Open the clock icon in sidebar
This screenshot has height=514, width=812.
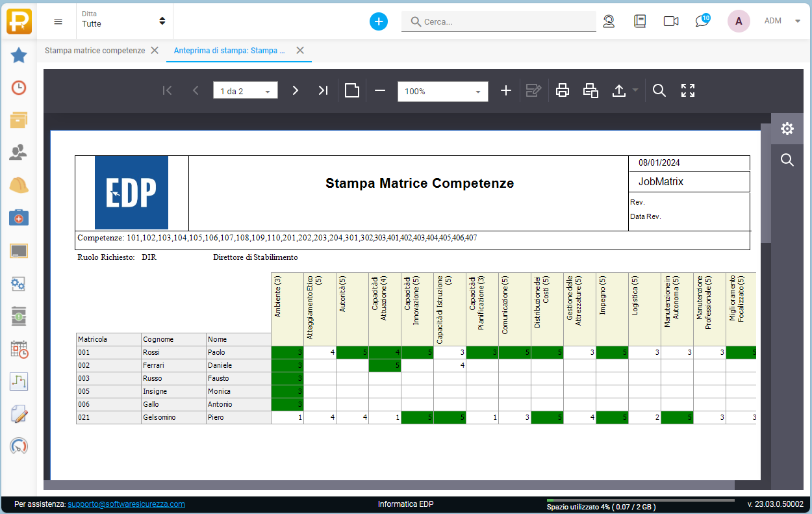point(19,88)
